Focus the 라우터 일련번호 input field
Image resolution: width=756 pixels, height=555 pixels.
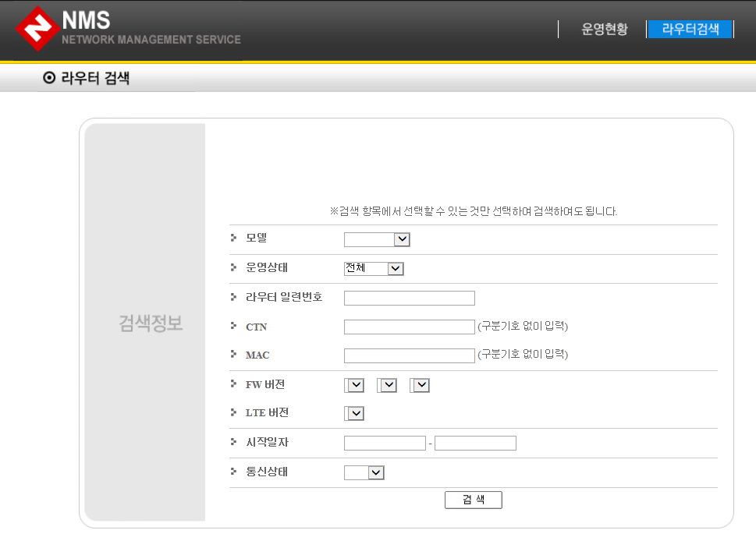click(x=410, y=298)
